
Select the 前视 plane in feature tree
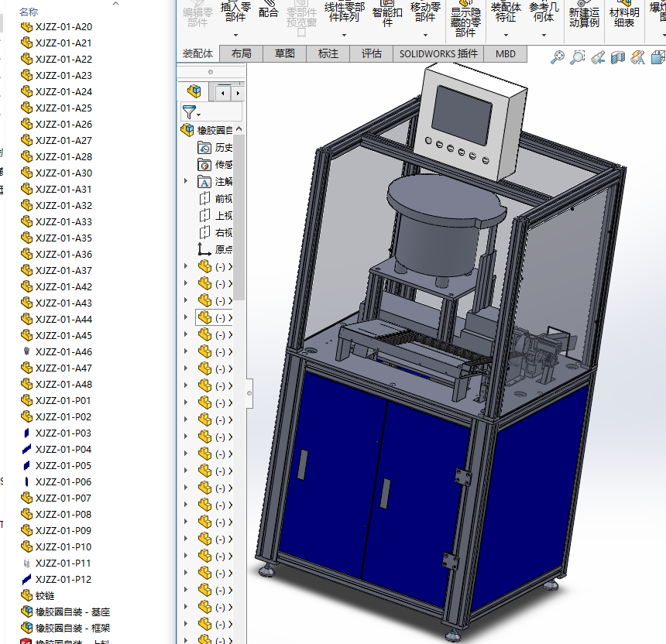[x=223, y=198]
